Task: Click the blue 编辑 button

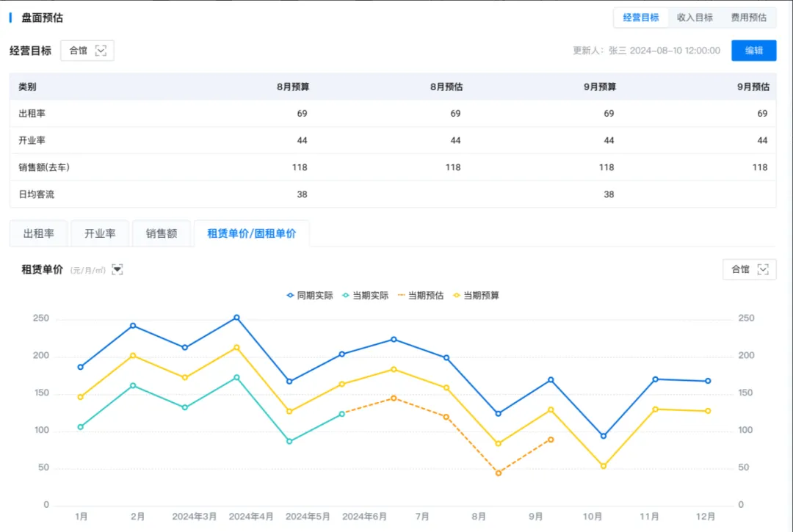Action: 753,51
